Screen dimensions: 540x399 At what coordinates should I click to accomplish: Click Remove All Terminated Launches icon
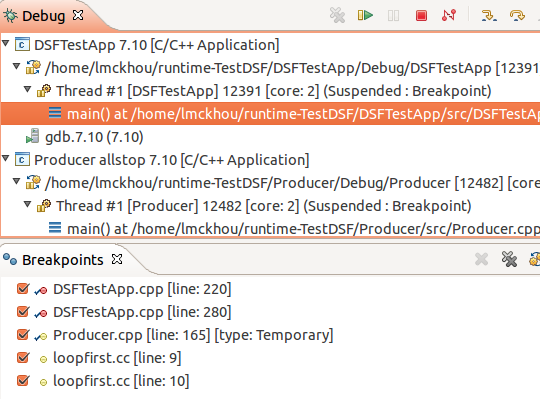[337, 15]
